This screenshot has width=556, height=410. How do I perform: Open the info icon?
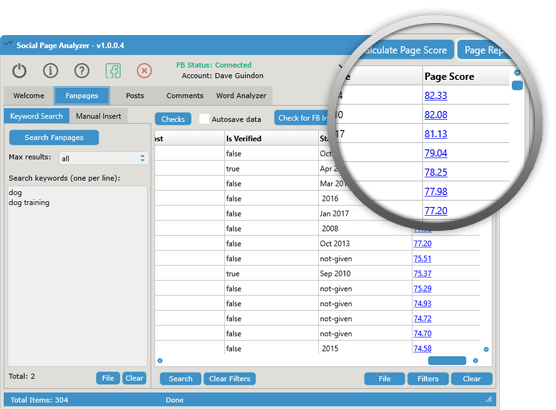tap(50, 71)
